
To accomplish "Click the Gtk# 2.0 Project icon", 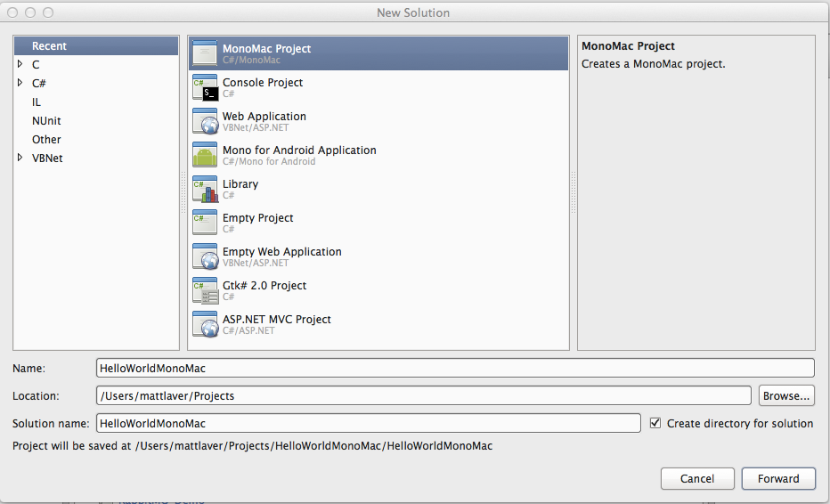I will pos(205,290).
